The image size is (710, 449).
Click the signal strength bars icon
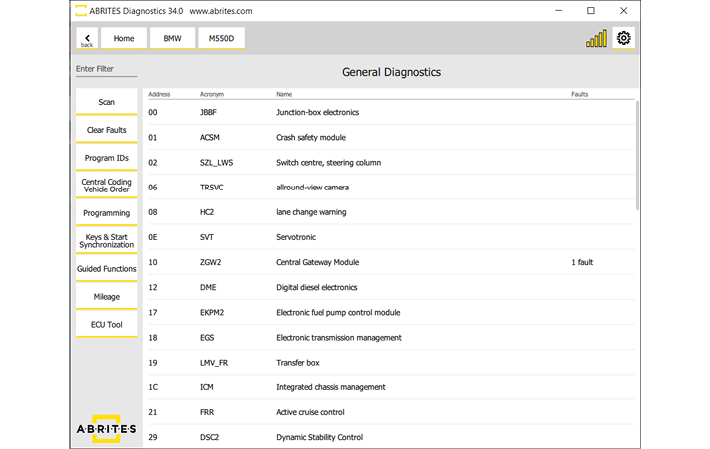[x=596, y=39]
